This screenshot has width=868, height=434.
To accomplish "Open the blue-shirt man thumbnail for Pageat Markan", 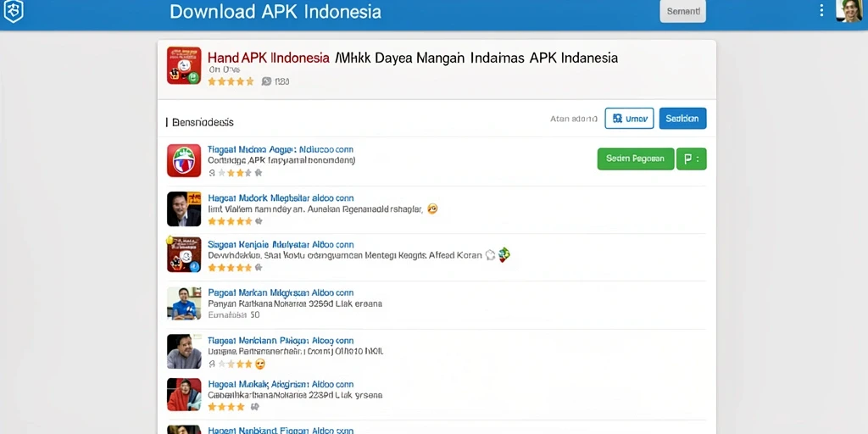I will (x=184, y=303).
